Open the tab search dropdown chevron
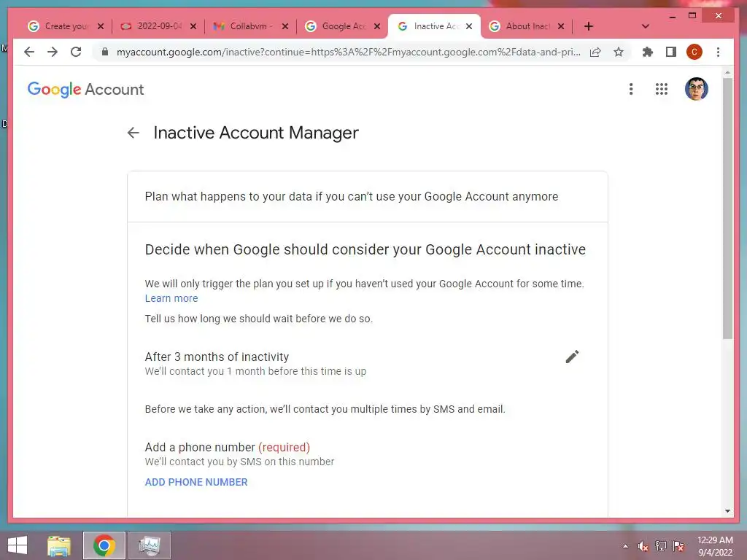The height and width of the screenshot is (560, 747). pyautogui.click(x=645, y=26)
